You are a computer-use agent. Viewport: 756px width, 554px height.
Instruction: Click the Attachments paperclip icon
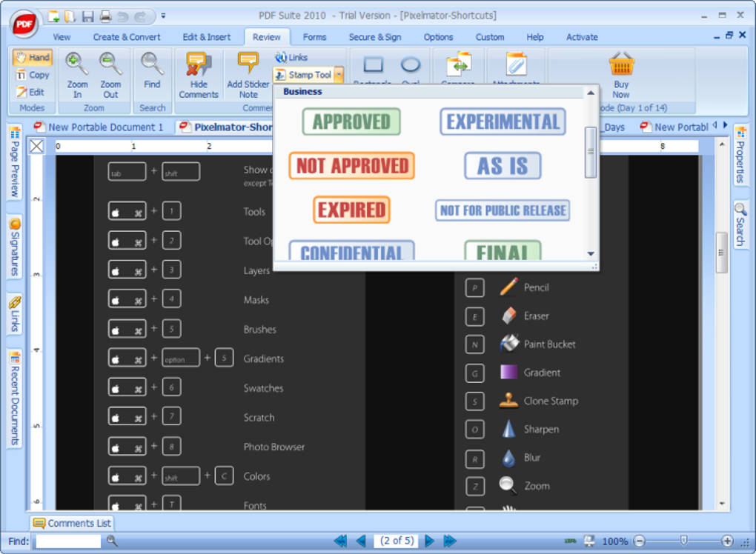(x=516, y=66)
